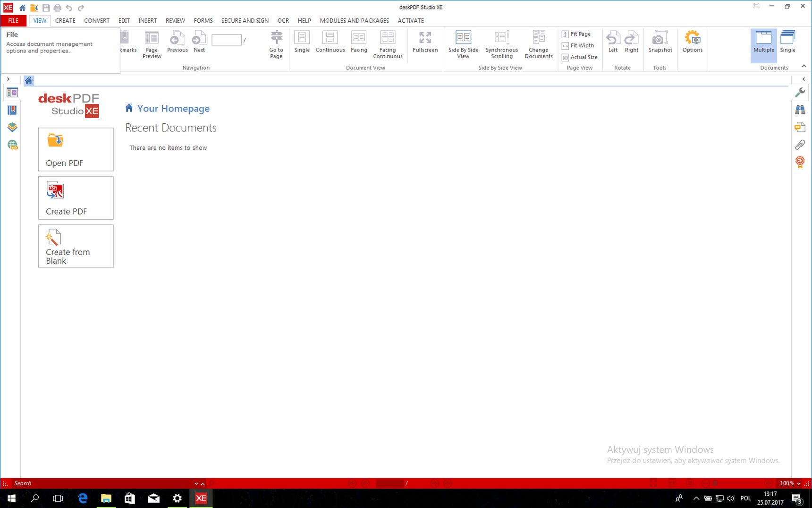Open links globe panel in left sidebar
The width and height of the screenshot is (812, 508).
click(x=12, y=145)
